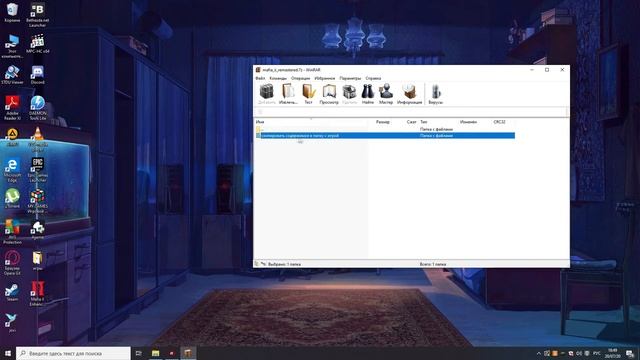
Task: Open the MY GAMES cube desktop icon
Action: point(38,201)
